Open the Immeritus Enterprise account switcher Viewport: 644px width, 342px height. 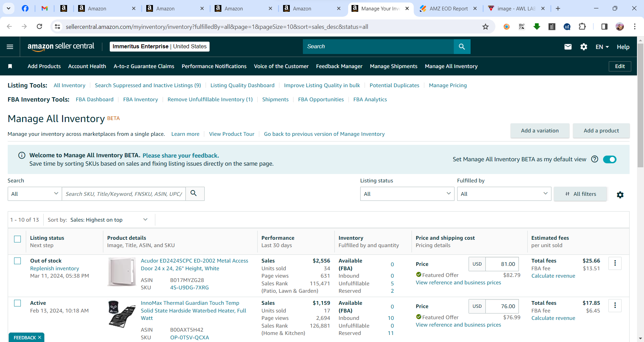tap(160, 47)
